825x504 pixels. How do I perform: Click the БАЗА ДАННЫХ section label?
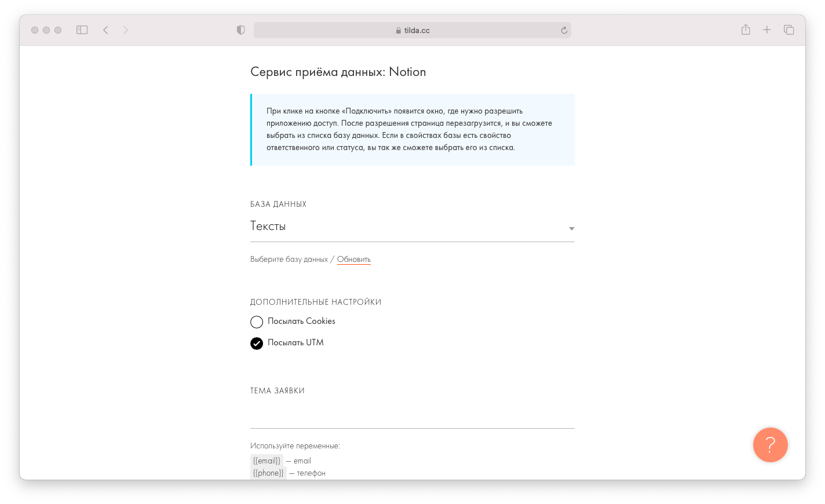[x=278, y=204]
